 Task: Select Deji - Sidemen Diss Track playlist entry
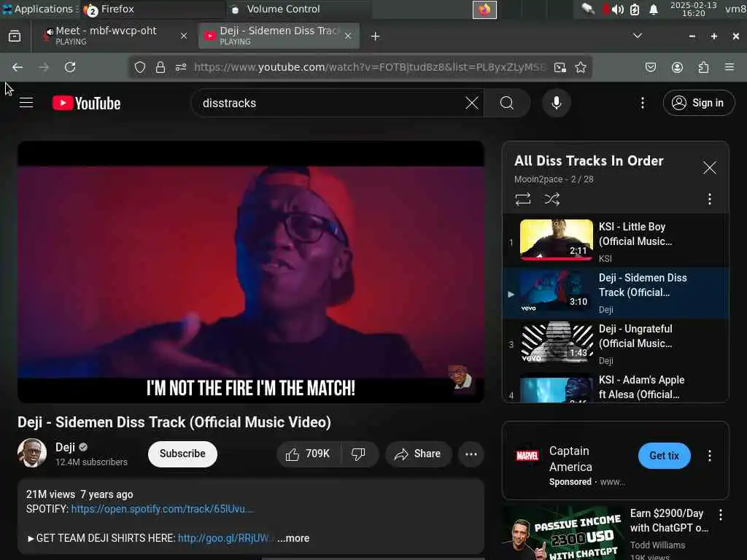point(616,293)
